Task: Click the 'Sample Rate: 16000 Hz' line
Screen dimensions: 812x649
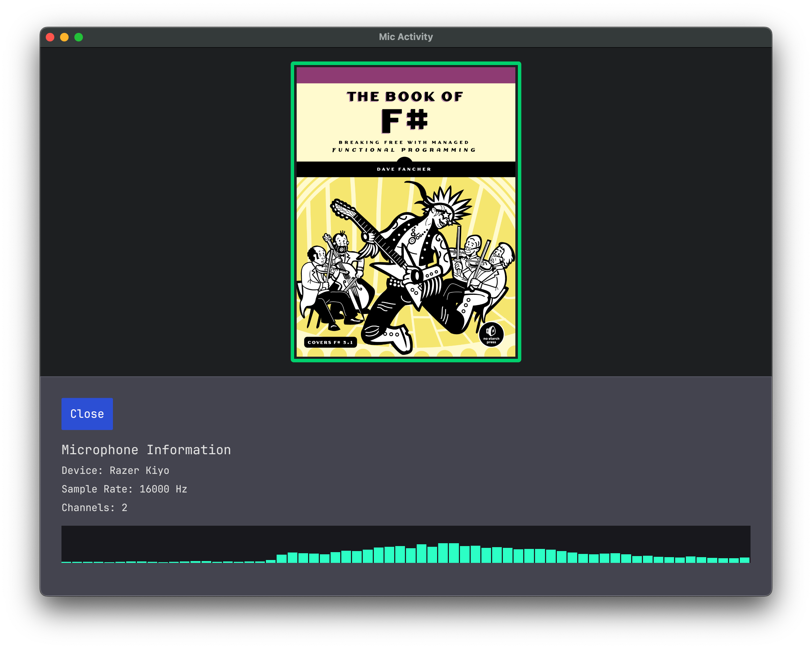Action: [124, 489]
